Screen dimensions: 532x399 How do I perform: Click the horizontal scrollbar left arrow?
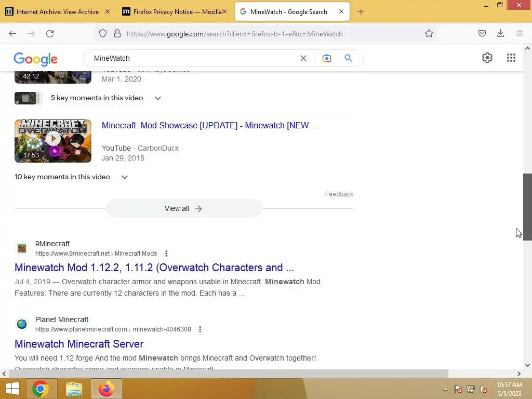(x=4, y=374)
